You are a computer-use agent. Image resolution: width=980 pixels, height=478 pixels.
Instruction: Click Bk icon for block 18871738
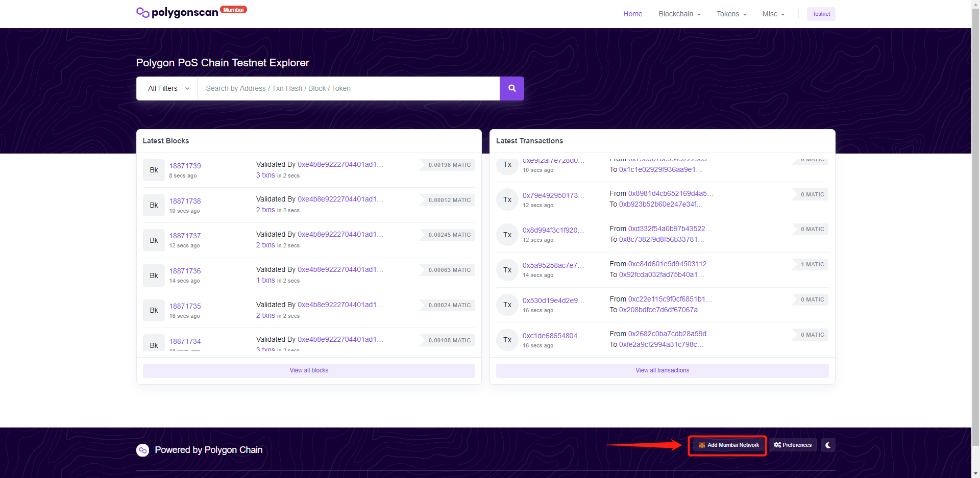[x=154, y=205]
